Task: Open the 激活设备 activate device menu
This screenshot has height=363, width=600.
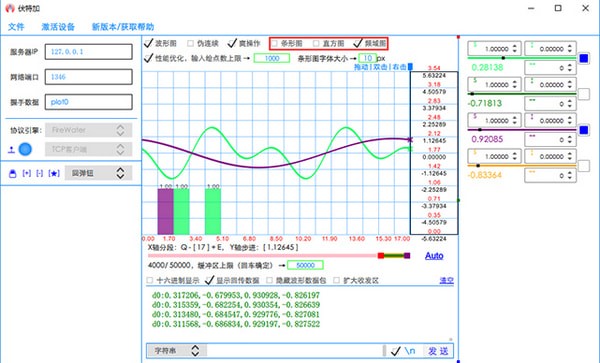Action: 58,27
